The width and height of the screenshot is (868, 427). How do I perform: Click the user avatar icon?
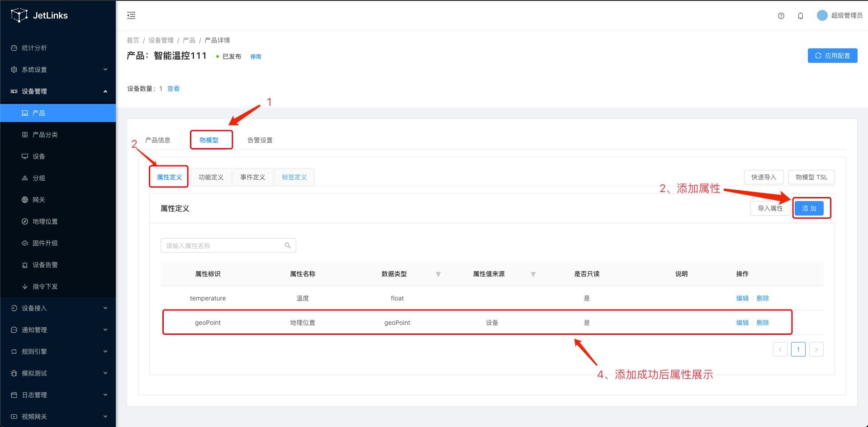click(x=822, y=15)
